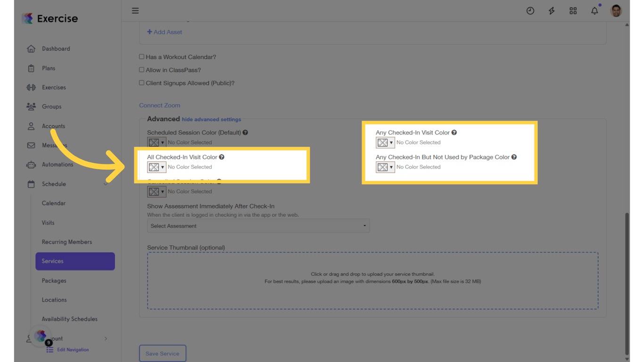Viewport: 644px width, 362px height.
Task: Open the clock history icon in the top bar
Action: point(530,10)
